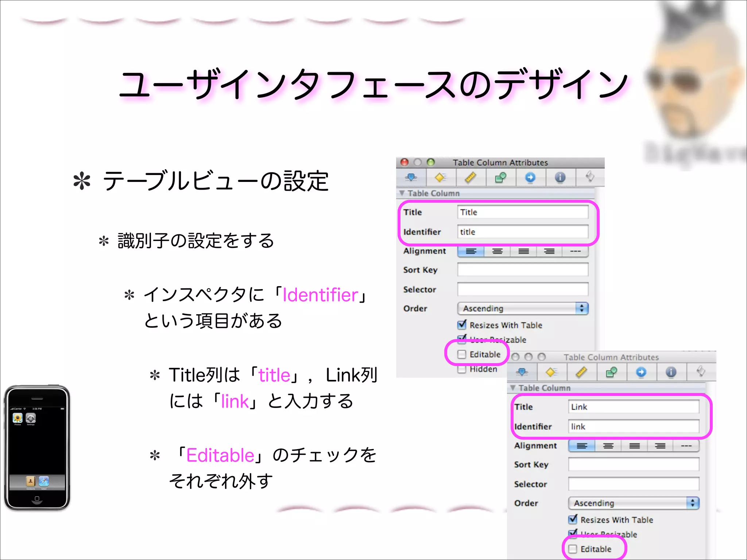Open Effects inspector tab in upper window

click(x=441, y=178)
